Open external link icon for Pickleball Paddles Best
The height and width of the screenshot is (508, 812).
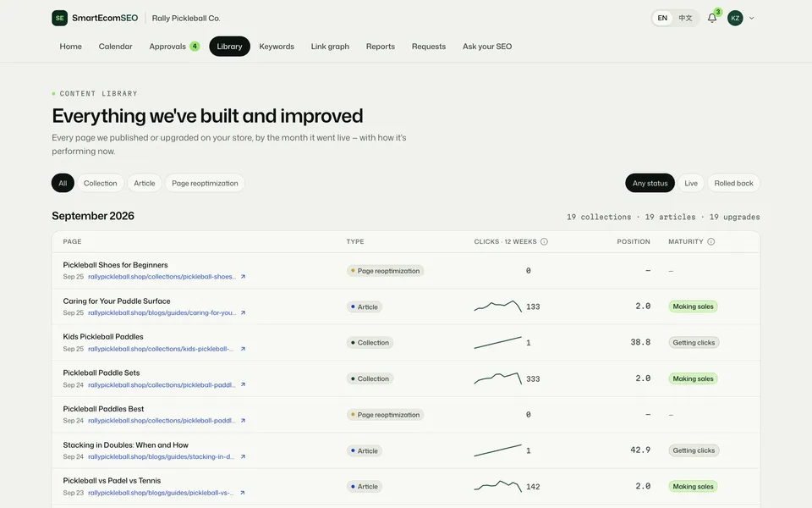[x=243, y=421]
